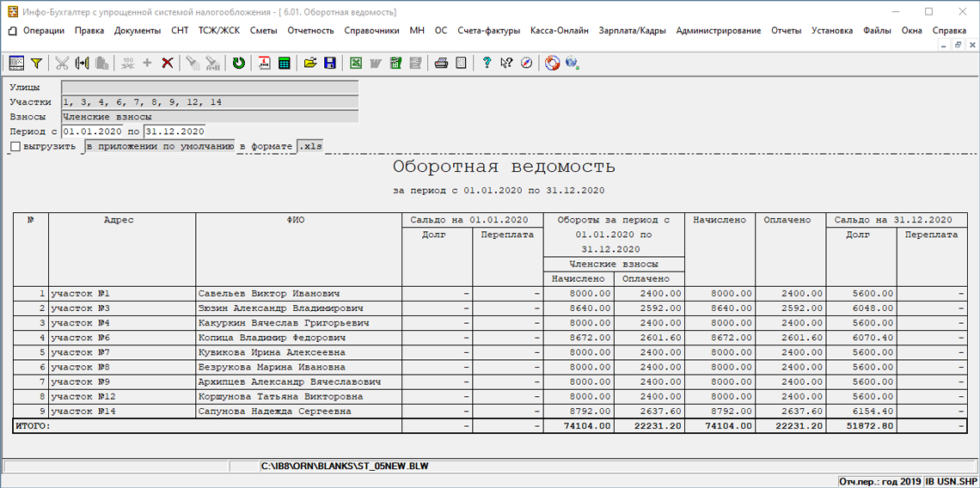Click the paste clipboard icon
The image size is (980, 488).
point(102,63)
